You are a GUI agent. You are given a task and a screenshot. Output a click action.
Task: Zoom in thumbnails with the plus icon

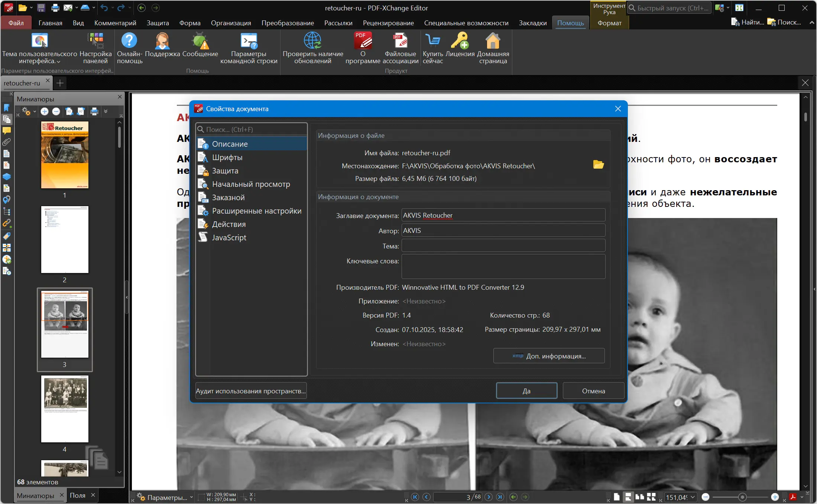45,111
